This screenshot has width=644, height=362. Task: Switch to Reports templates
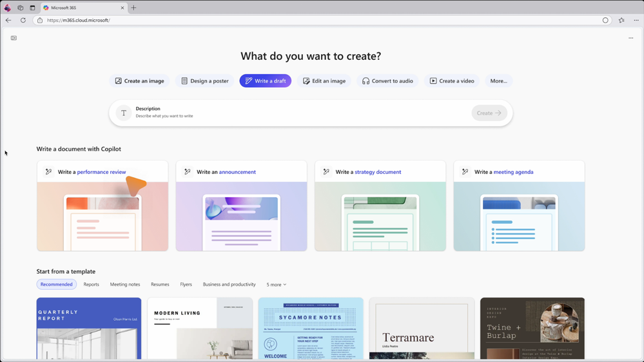pyautogui.click(x=91, y=284)
